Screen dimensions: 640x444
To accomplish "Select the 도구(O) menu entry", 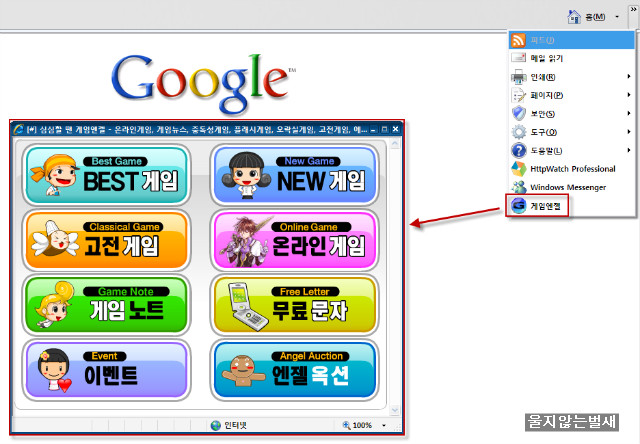I will pos(571,132).
